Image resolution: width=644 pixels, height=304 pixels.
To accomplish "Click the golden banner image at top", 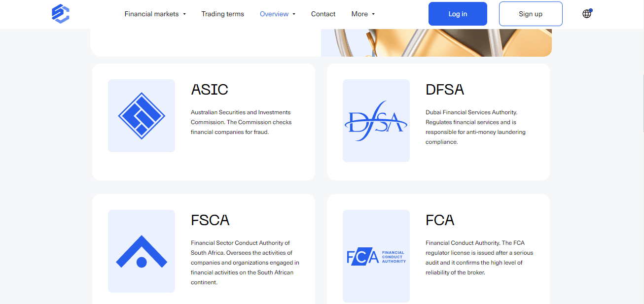I will tap(436, 43).
